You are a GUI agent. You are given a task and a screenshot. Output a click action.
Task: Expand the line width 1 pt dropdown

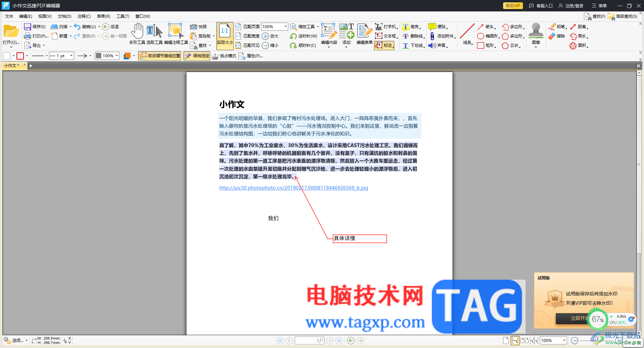click(x=71, y=56)
